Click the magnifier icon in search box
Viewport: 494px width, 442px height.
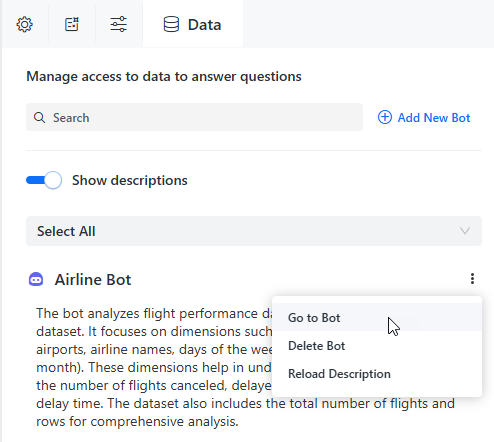(39, 117)
